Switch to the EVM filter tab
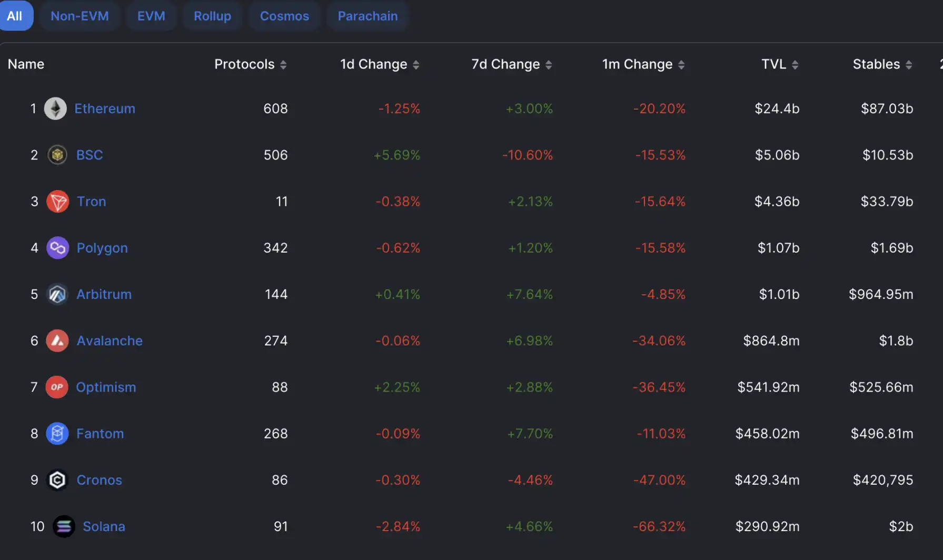The height and width of the screenshot is (560, 943). [x=151, y=16]
